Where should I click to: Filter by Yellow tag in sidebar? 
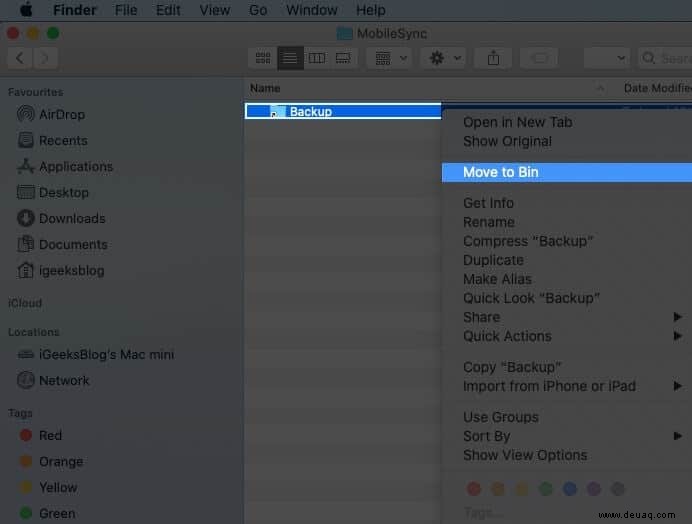point(49,487)
